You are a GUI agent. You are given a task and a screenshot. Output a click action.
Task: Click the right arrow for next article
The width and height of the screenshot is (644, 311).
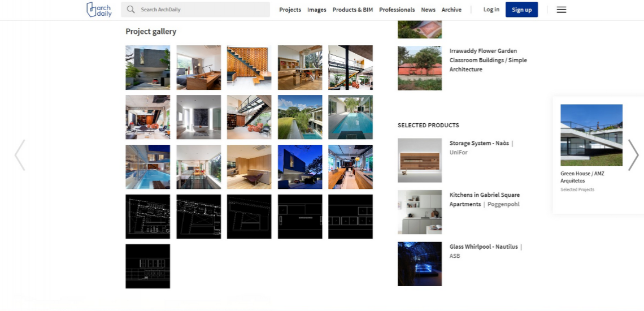[x=633, y=155]
